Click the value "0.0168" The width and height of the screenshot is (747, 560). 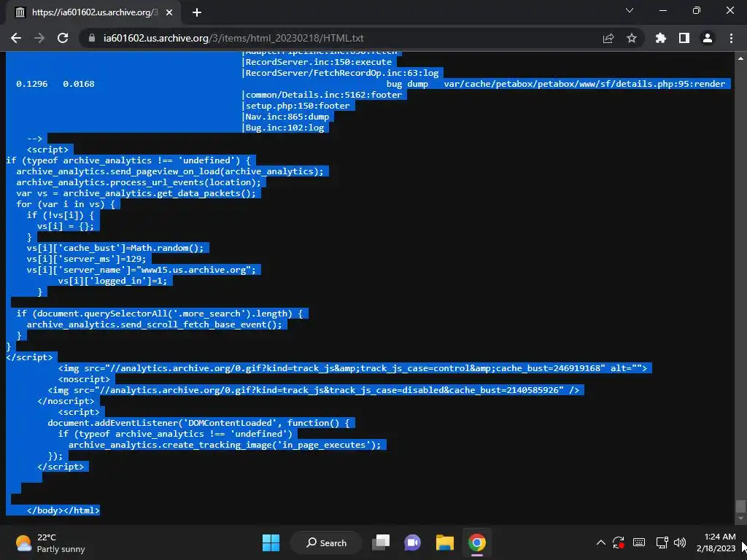(x=79, y=84)
